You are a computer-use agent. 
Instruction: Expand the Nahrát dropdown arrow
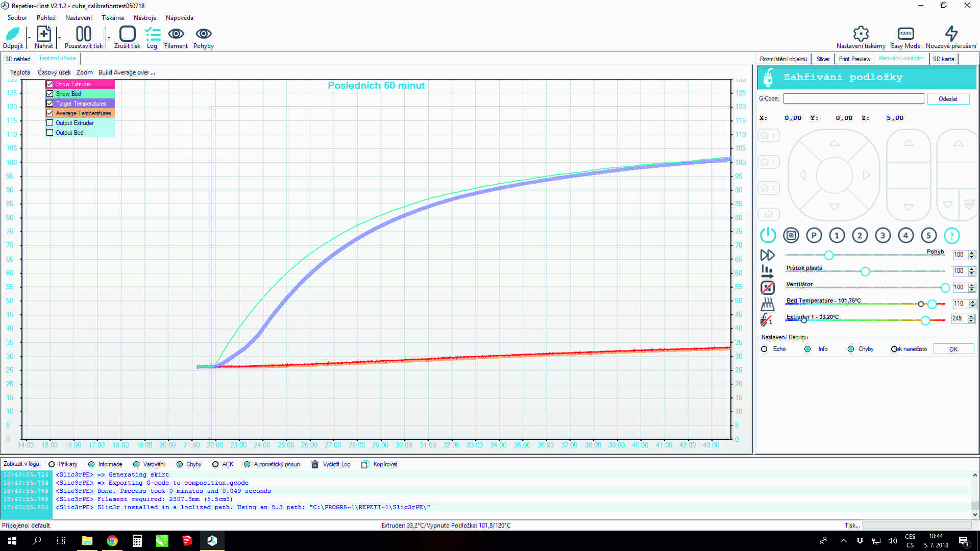(59, 37)
